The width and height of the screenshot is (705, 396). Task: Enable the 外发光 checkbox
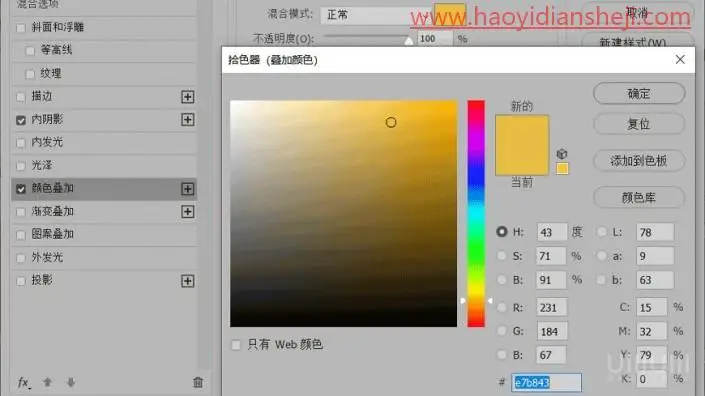click(x=21, y=258)
